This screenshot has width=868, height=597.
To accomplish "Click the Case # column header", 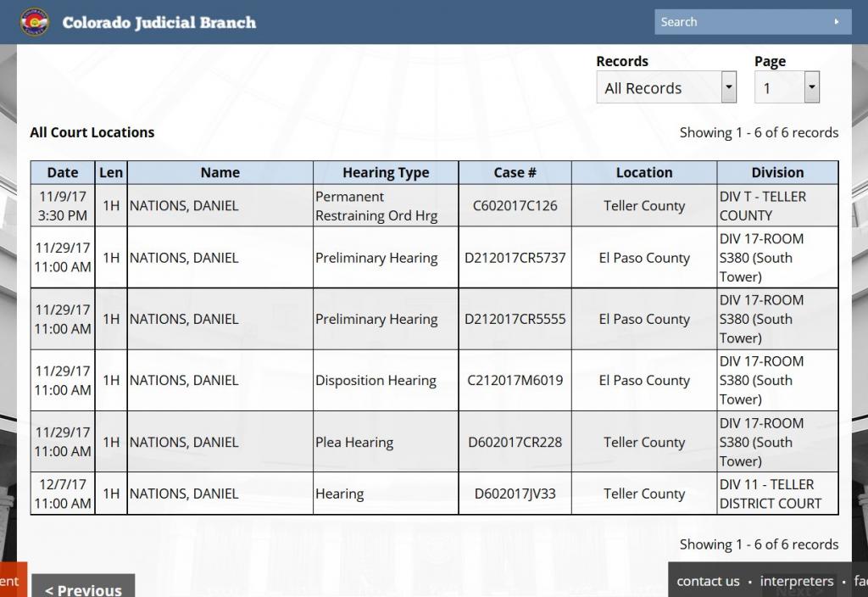I will pyautogui.click(x=515, y=172).
